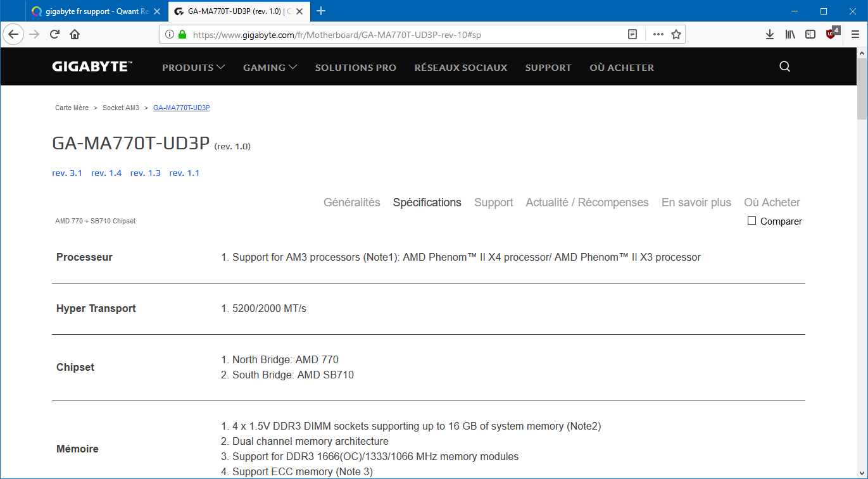Screen dimensions: 868x479
Task: Click the GIGABYTE logo
Action: [92, 66]
